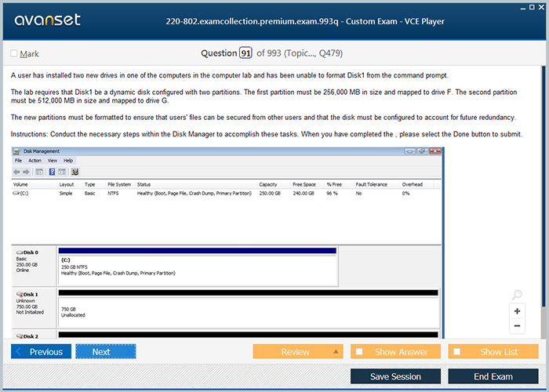Zoom out with the minus icon

coord(517,326)
